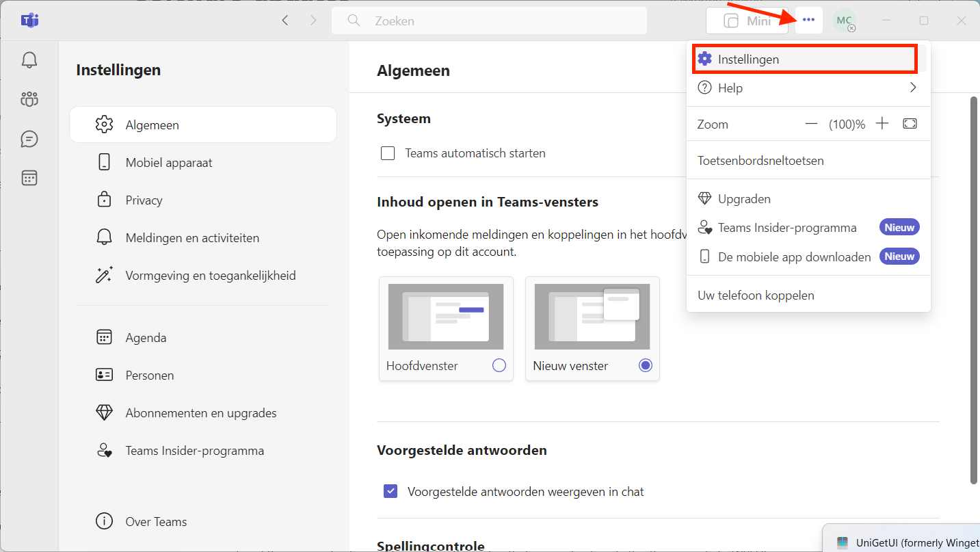Navigate back with the left arrow
This screenshot has height=552, width=980.
coord(285,21)
